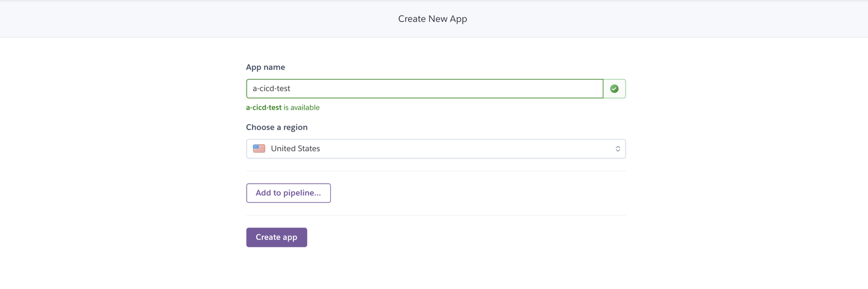This screenshot has height=289, width=868.
Task: Select the United States region text
Action: [295, 149]
